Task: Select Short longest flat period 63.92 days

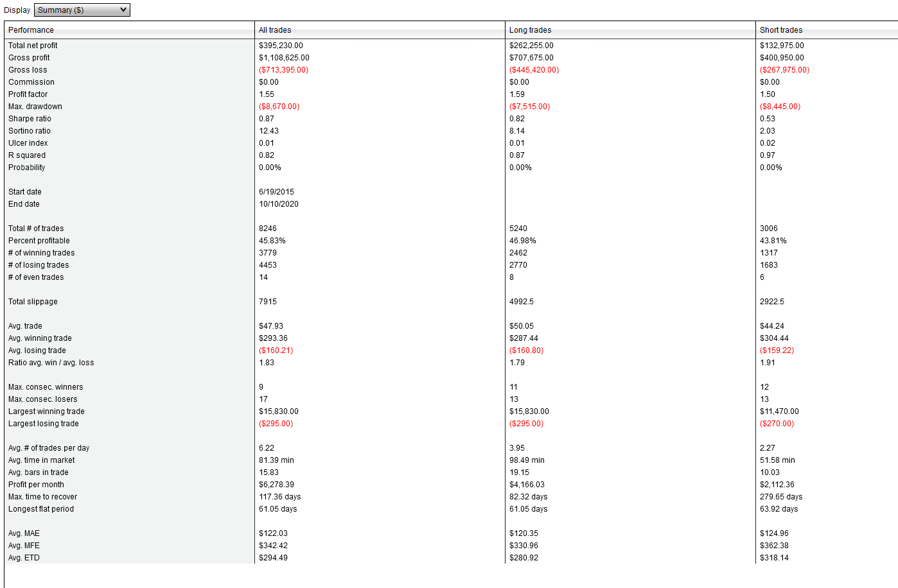Action: point(779,509)
